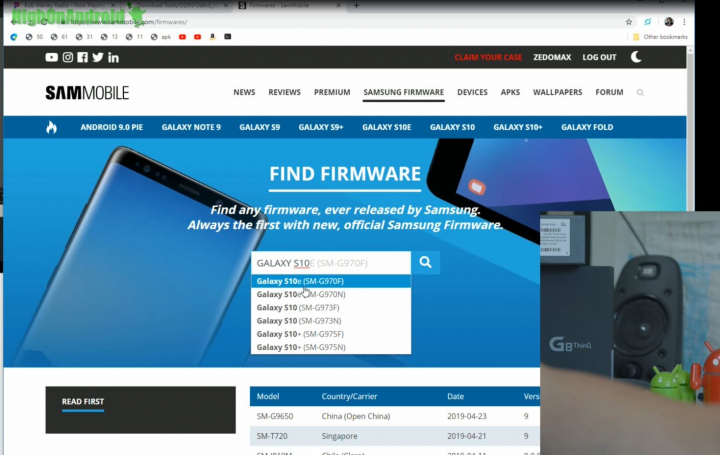Open the Other bookmarks folder

click(660, 37)
